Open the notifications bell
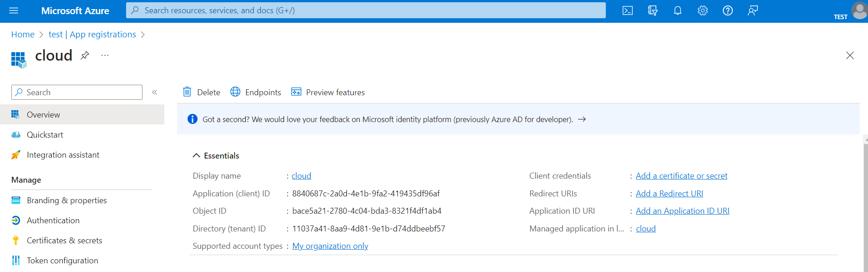This screenshot has width=868, height=272. pos(678,10)
